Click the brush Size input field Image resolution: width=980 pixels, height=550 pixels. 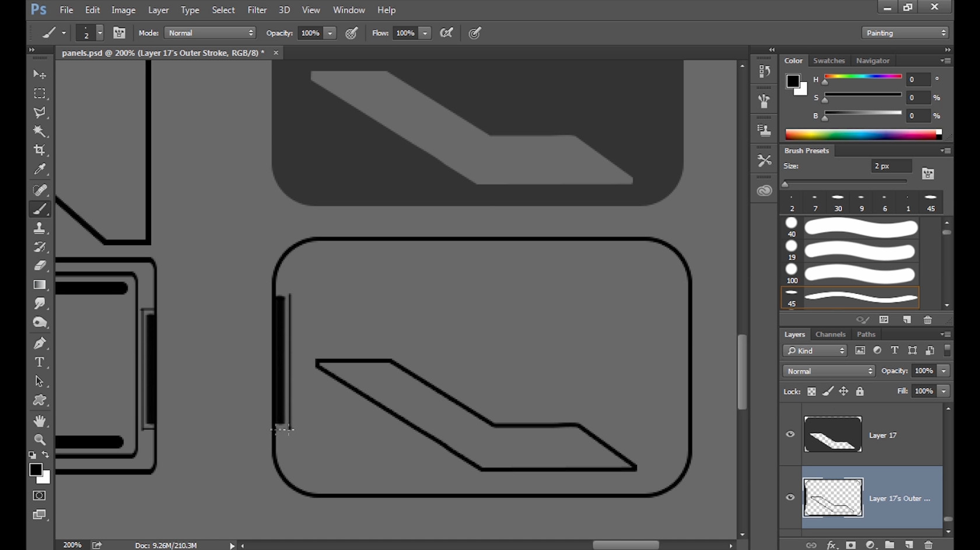[891, 166]
